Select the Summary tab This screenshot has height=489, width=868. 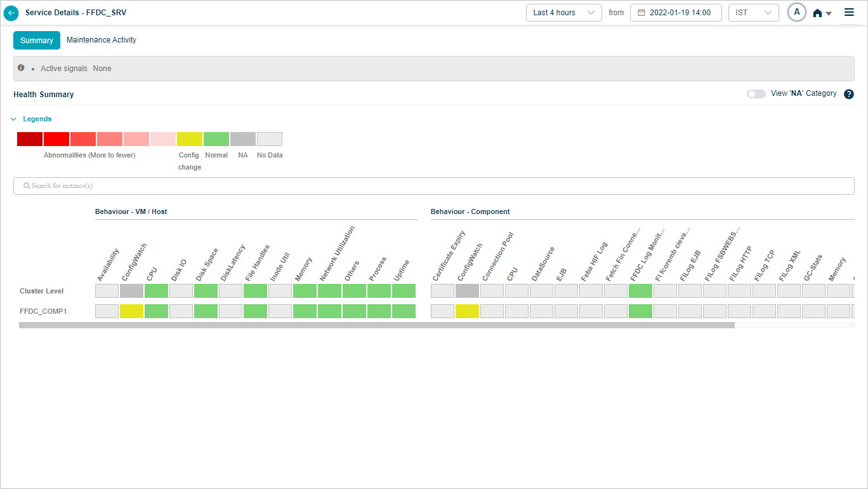37,41
